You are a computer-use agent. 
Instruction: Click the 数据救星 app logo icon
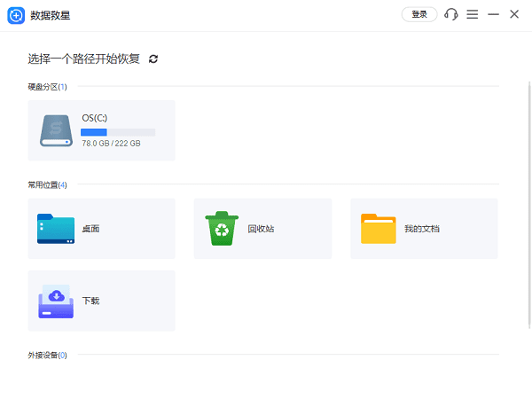click(x=15, y=15)
